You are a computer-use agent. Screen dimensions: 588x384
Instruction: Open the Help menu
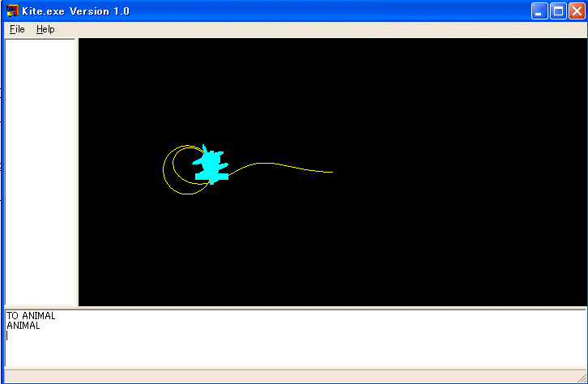click(x=45, y=29)
